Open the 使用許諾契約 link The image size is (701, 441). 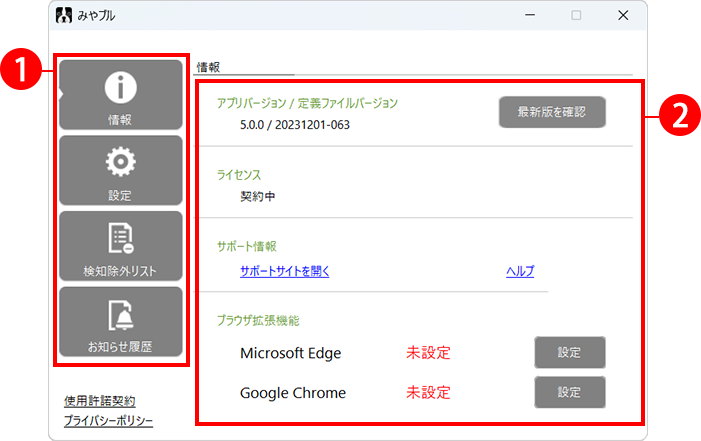pos(99,401)
